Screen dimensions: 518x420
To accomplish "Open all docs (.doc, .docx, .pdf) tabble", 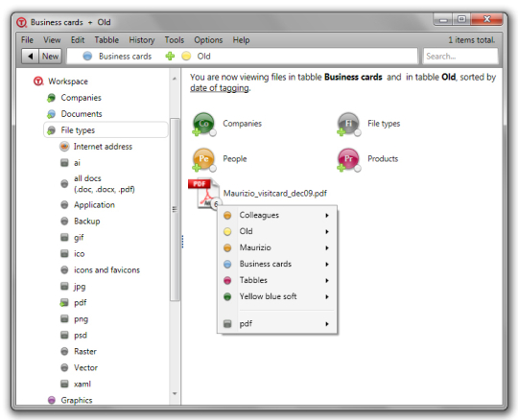I will coord(104,184).
